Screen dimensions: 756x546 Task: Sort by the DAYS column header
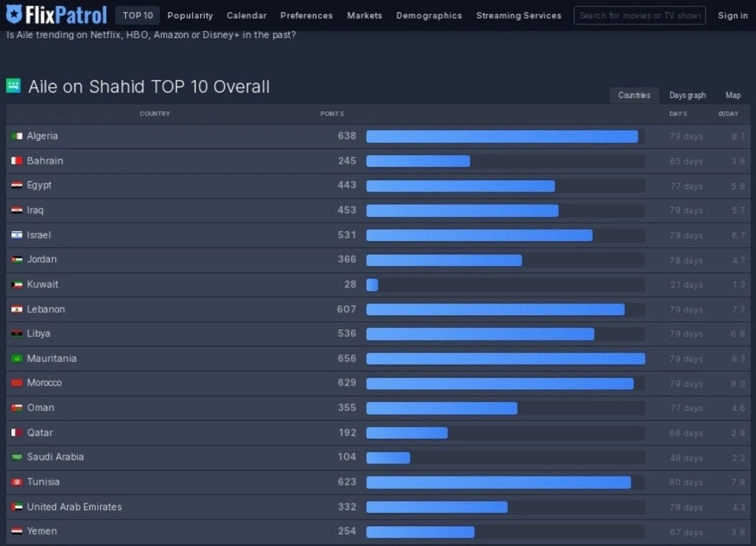coord(678,114)
